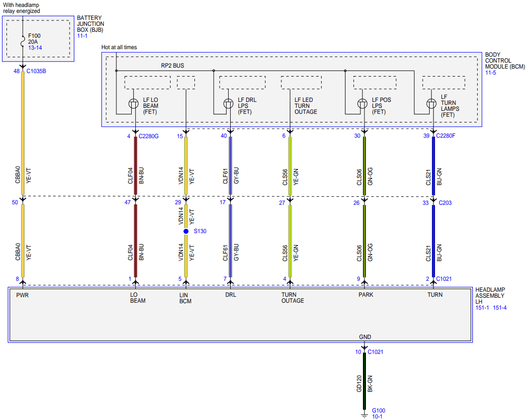Open the 151-1 headlamp assembly reference
This screenshot has height=420, width=528.
[482, 308]
